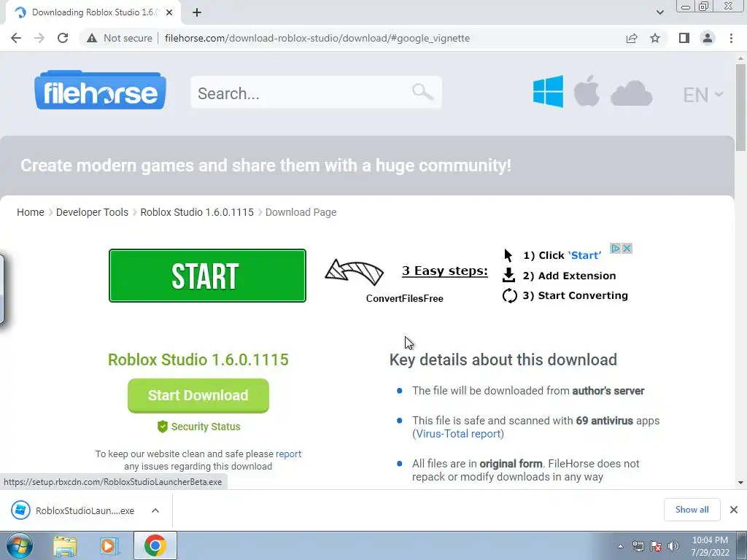Reload the current page
This screenshot has width=747, height=560.
point(63,38)
